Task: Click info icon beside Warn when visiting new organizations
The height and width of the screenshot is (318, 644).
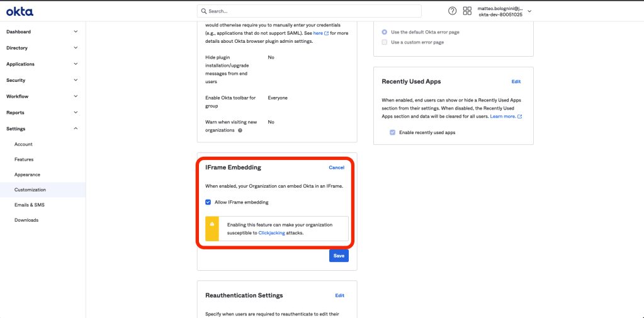Action: (x=240, y=130)
